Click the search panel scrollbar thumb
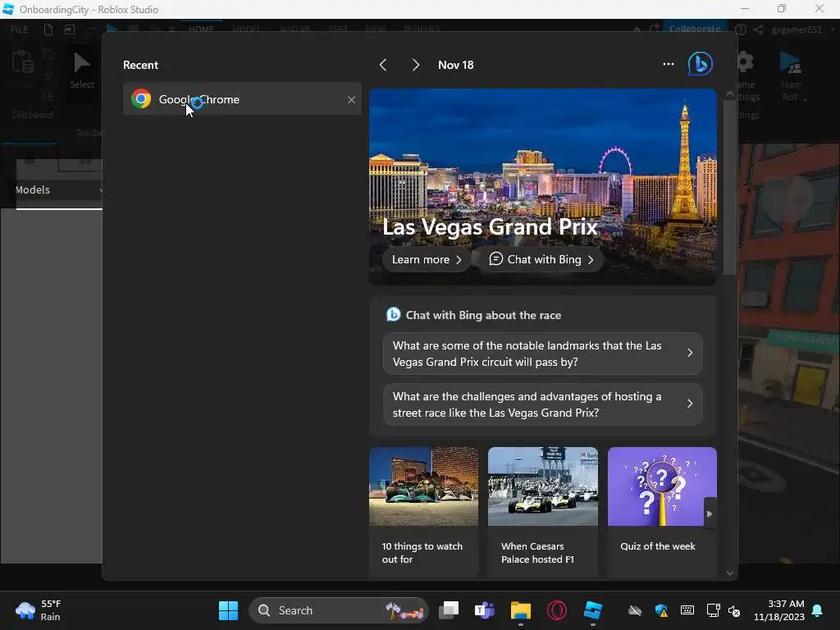The width and height of the screenshot is (840, 630). pyautogui.click(x=729, y=188)
